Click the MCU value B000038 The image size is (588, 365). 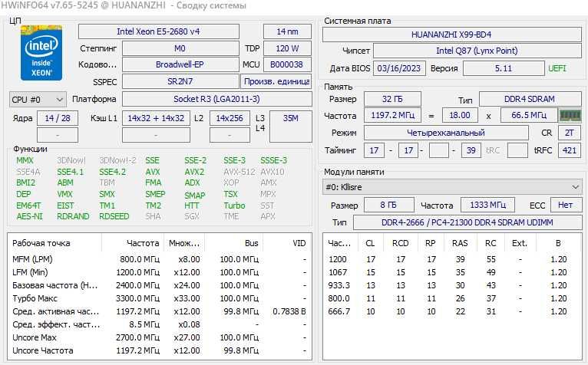pos(287,64)
